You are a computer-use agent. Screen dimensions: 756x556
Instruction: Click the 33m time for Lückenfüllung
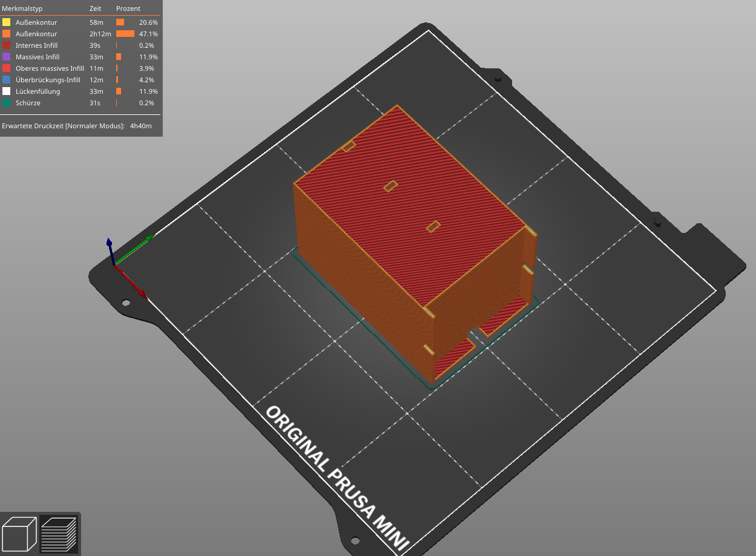tap(96, 91)
